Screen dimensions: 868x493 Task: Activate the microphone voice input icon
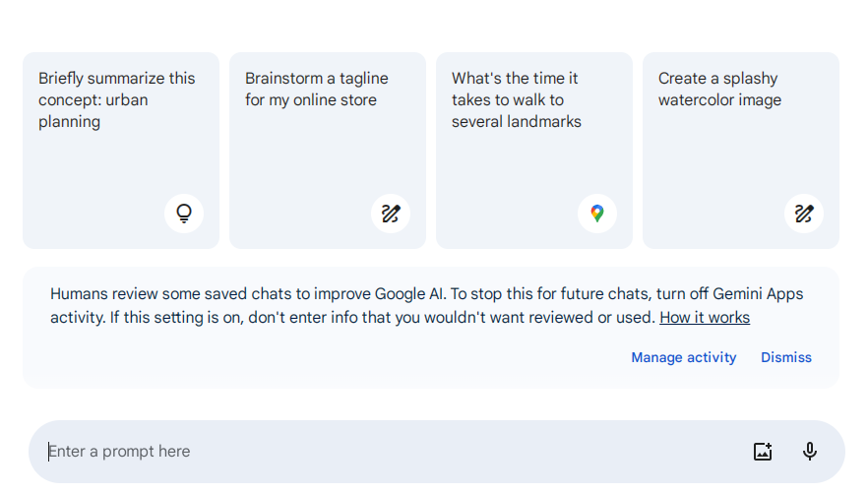[x=810, y=452]
